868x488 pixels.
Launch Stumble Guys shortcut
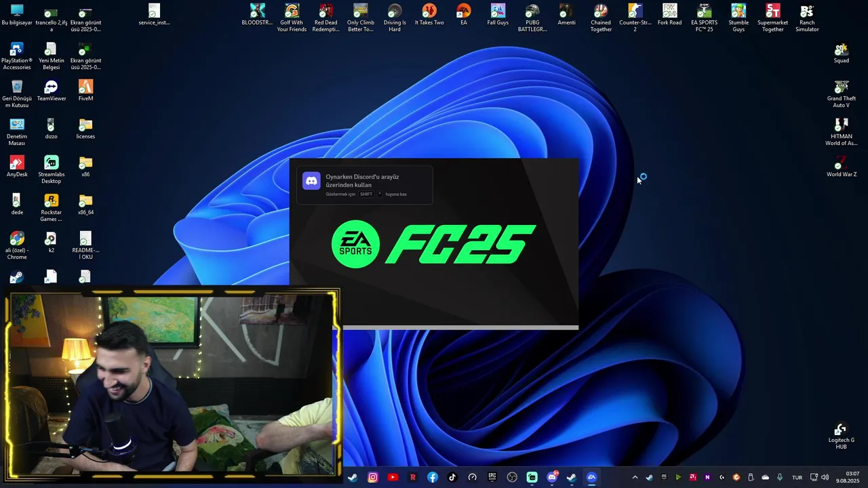738,18
